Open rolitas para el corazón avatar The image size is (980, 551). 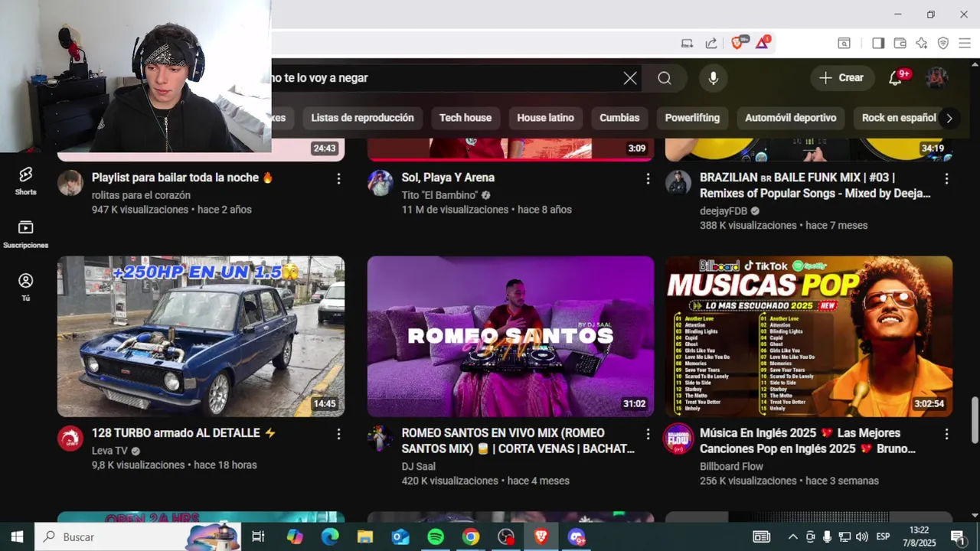[x=70, y=183]
